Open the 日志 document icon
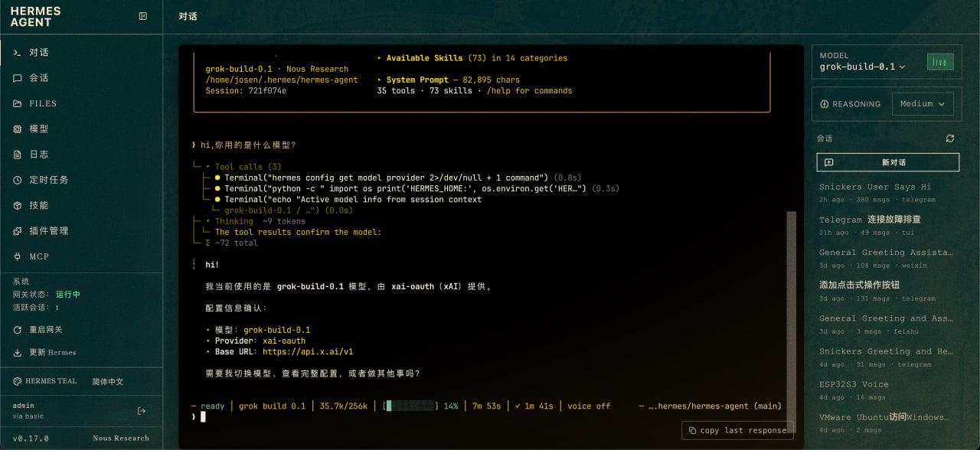The image size is (980, 450). (x=17, y=155)
